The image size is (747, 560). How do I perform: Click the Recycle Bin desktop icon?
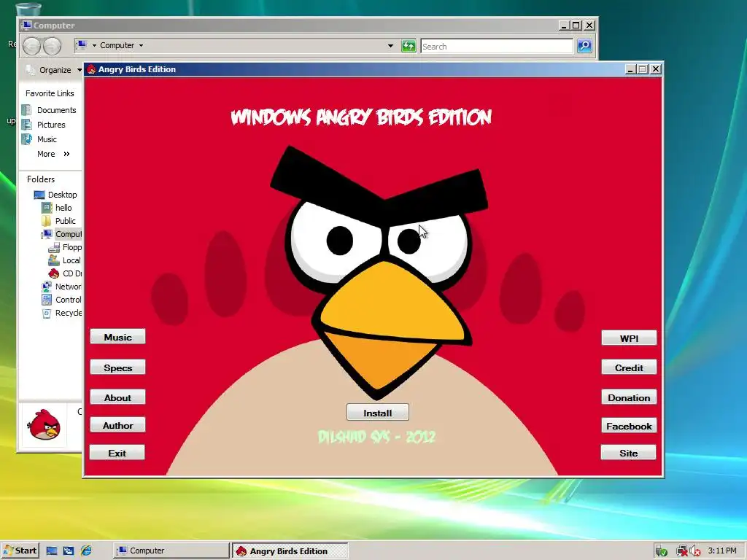pyautogui.click(x=28, y=9)
